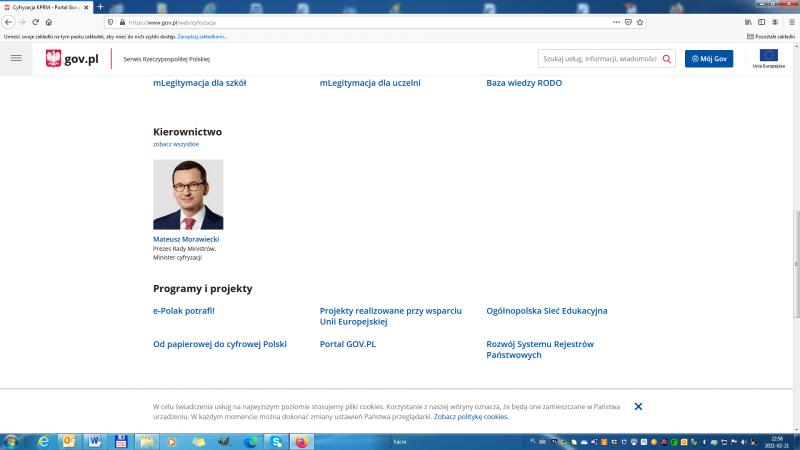Click the red search magnifier icon

coord(667,59)
